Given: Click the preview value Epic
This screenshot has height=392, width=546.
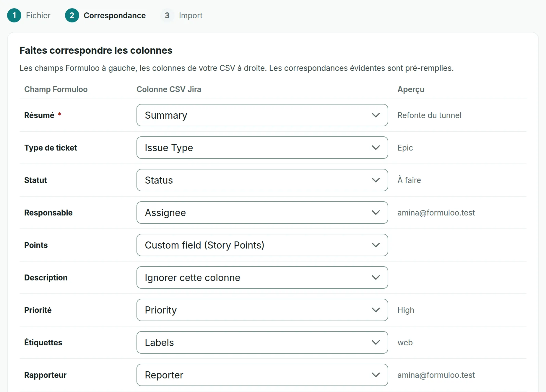Looking at the screenshot, I should coord(405,148).
